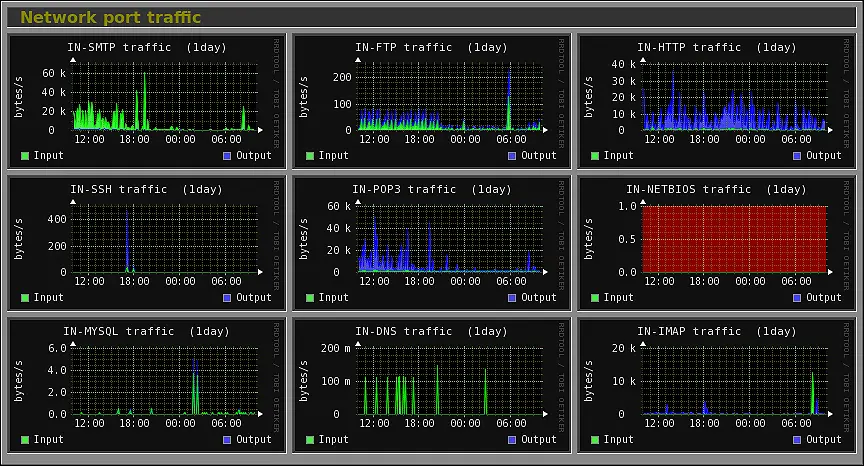Click the '200' axis value on IN-FTP

pyautogui.click(x=342, y=78)
